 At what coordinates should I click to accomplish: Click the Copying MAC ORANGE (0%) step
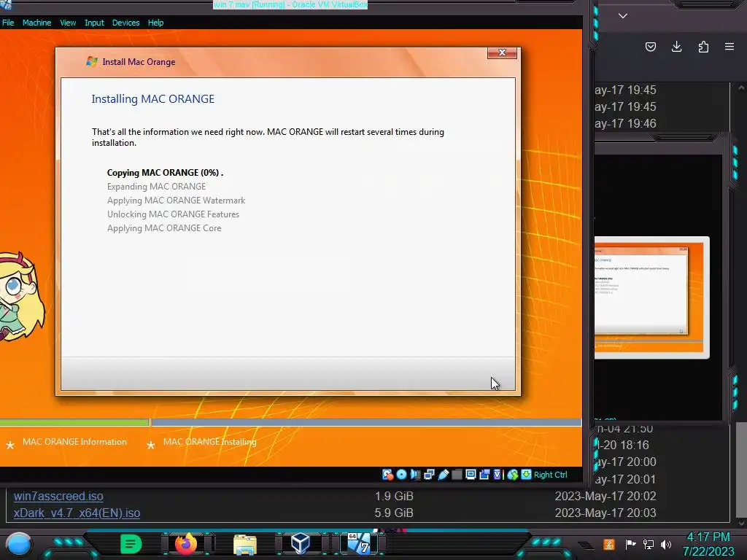[x=165, y=172]
